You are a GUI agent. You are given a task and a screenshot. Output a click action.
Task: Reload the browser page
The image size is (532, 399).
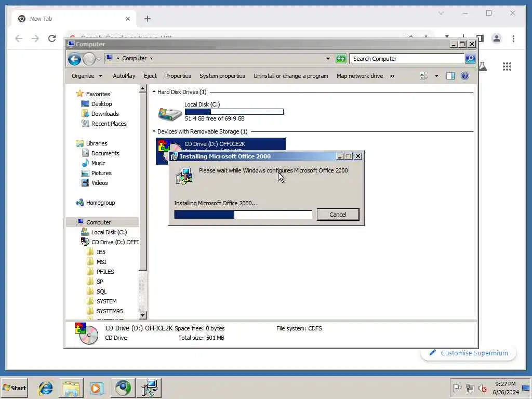[x=52, y=38]
